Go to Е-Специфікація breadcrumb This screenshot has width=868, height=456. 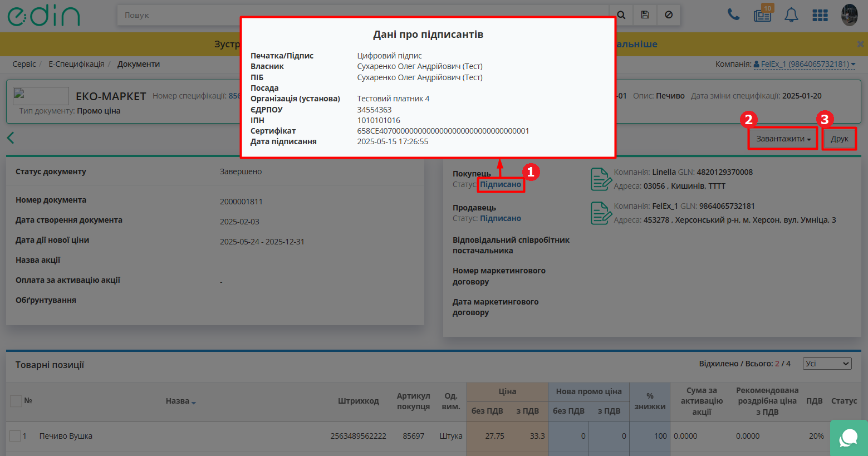(x=76, y=64)
